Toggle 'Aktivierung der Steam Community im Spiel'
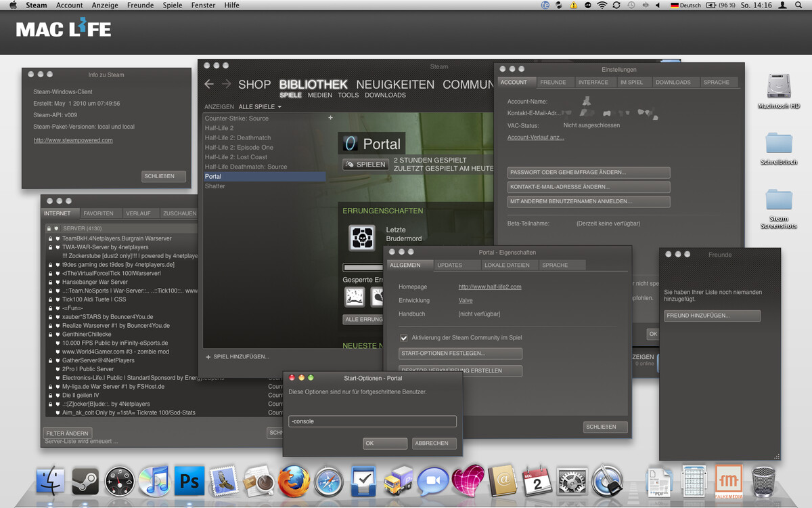Viewport: 812px width, 508px height. (x=404, y=337)
